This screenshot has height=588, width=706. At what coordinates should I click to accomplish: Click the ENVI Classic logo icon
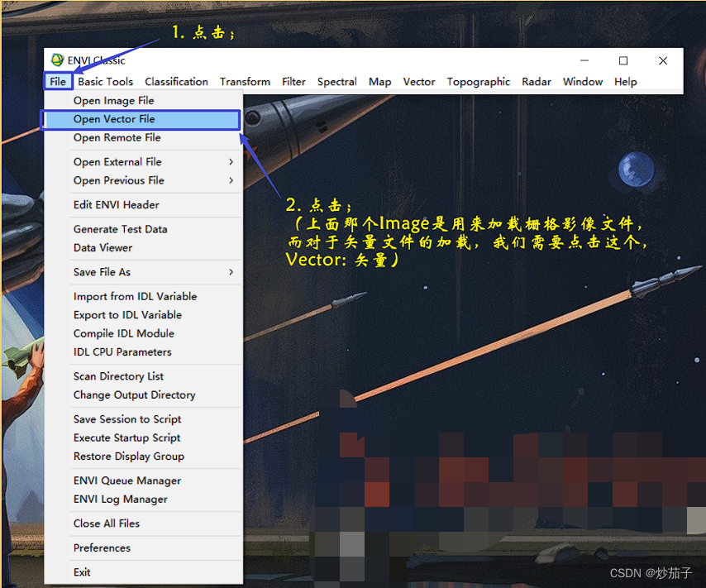coord(57,60)
